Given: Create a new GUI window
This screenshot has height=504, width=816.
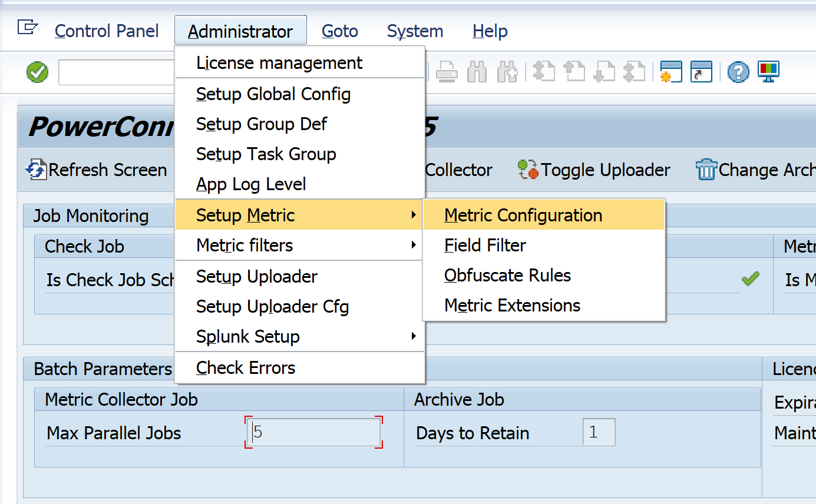Looking at the screenshot, I should (671, 72).
